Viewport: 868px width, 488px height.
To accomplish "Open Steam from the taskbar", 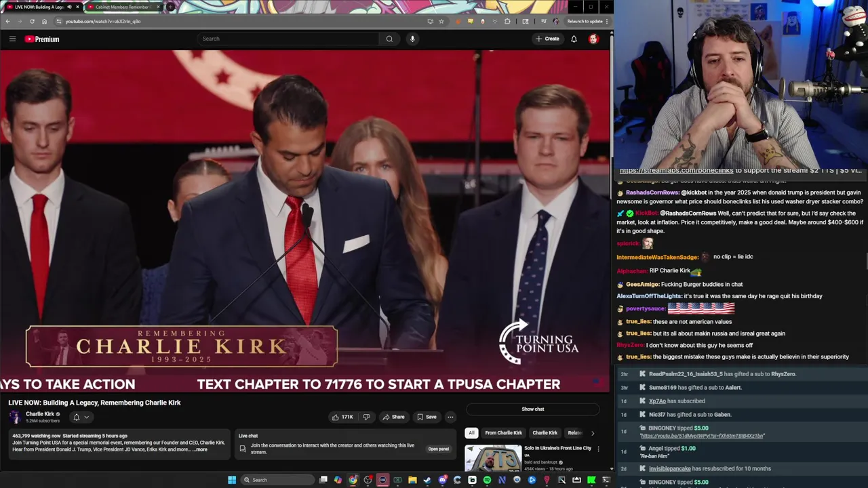I will (427, 480).
